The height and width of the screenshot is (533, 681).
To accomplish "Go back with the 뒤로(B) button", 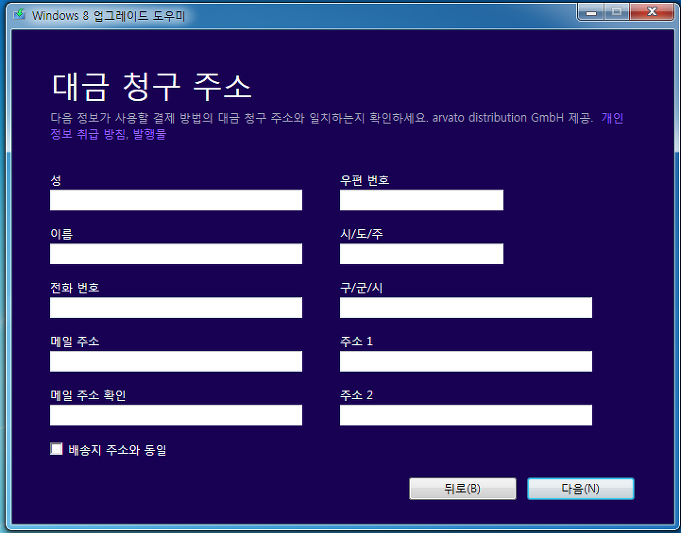I will 463,489.
